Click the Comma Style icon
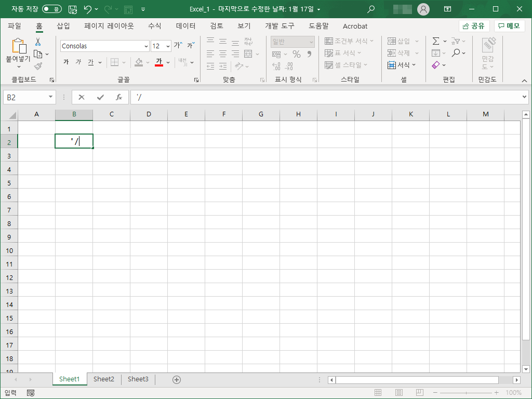532x399 pixels. point(309,54)
